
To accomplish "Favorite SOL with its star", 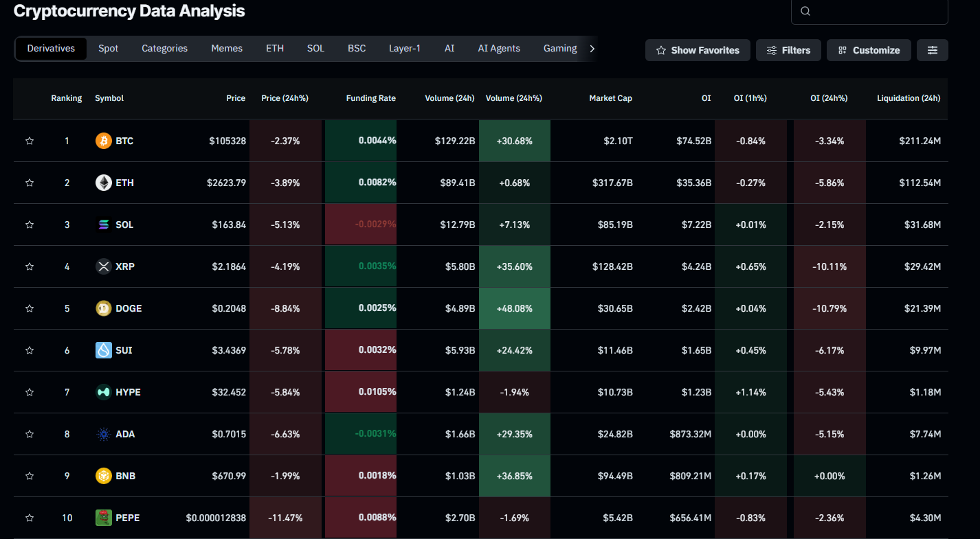I will pos(30,225).
